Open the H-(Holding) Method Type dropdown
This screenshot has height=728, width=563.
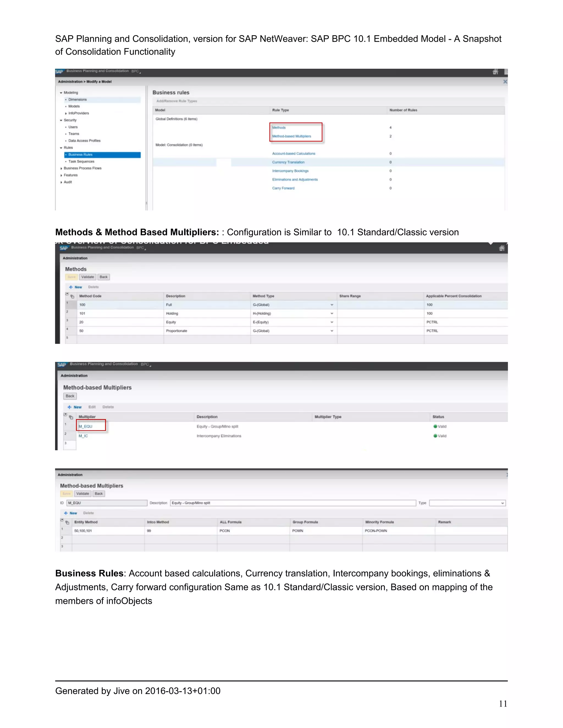coord(332,313)
